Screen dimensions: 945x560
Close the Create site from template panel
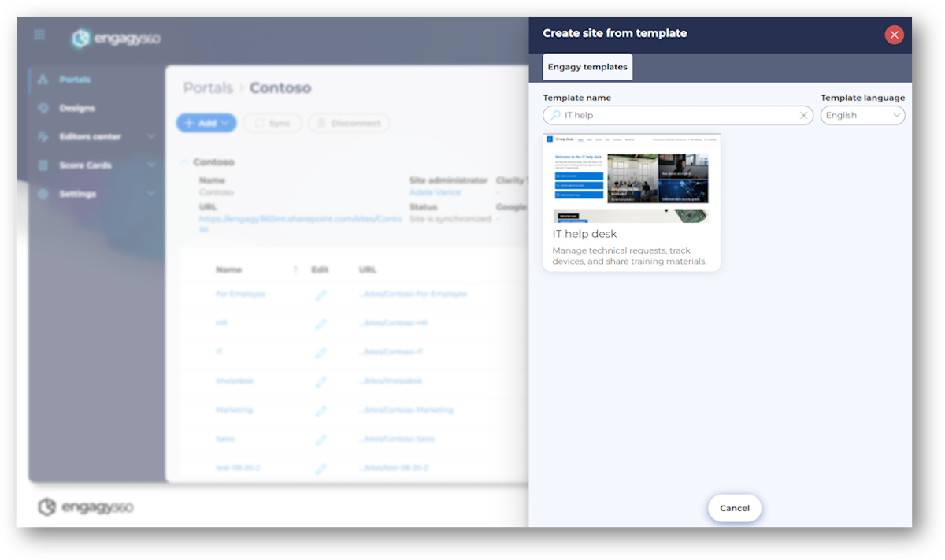pos(894,35)
